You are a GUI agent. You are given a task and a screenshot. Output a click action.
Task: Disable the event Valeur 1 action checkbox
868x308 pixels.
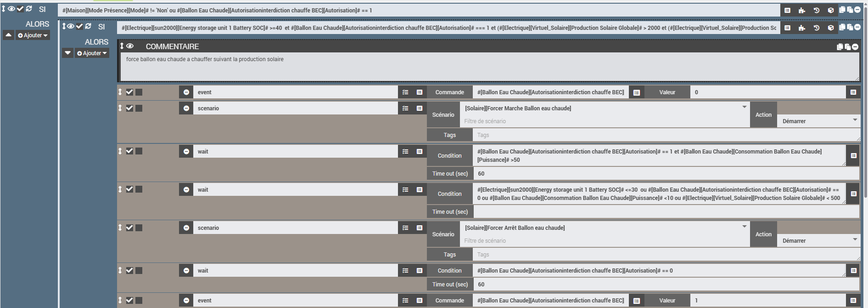(x=129, y=300)
